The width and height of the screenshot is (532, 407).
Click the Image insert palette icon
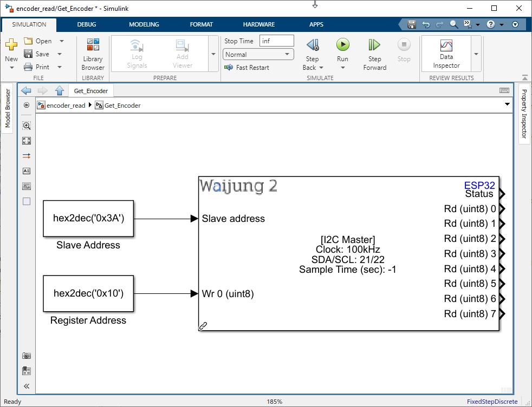click(x=27, y=186)
